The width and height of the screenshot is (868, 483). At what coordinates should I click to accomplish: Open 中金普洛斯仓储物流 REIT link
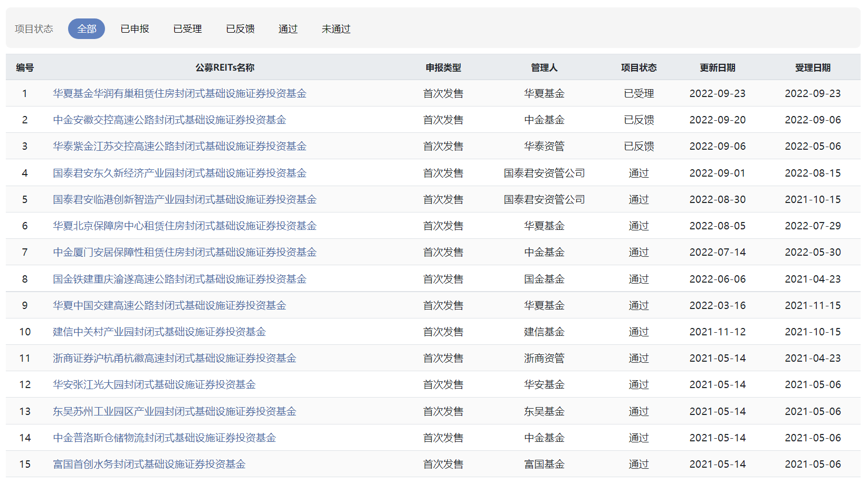click(164, 438)
